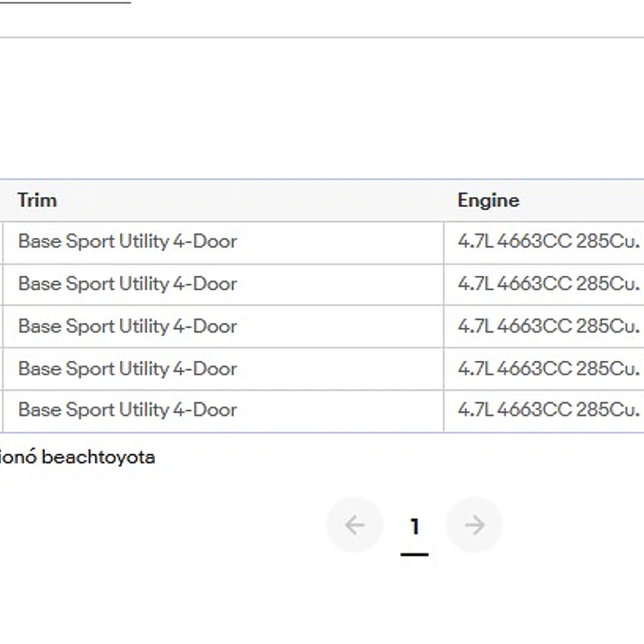Click fourth row's 4.7L 4663CC engine cell
The height and width of the screenshot is (644, 644).
tap(544, 369)
